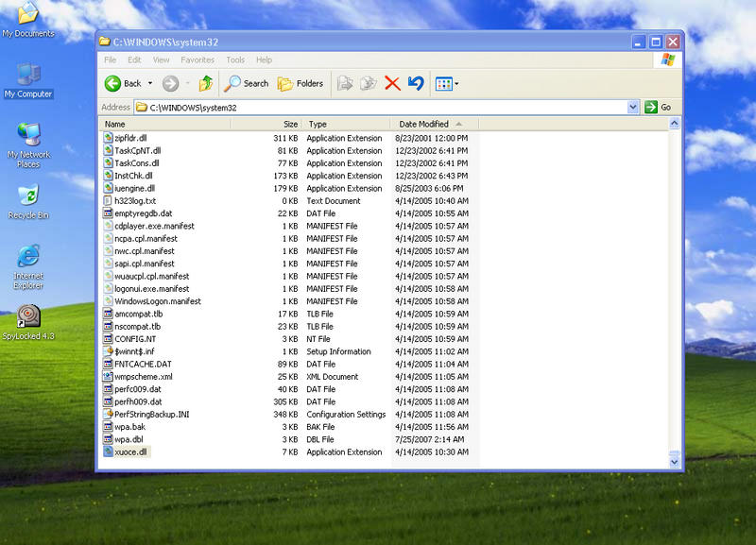Image resolution: width=756 pixels, height=545 pixels.
Task: Click the scrollbar up arrow
Action: (674, 124)
